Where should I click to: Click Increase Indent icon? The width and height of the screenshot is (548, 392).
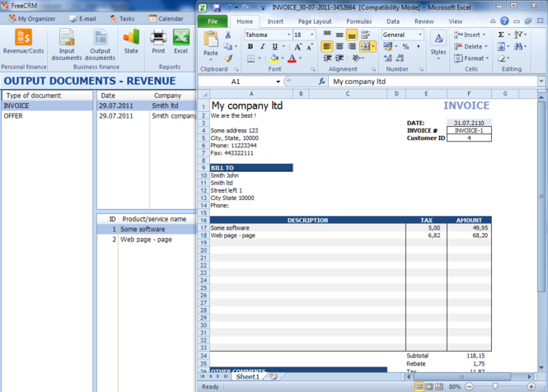pos(340,58)
